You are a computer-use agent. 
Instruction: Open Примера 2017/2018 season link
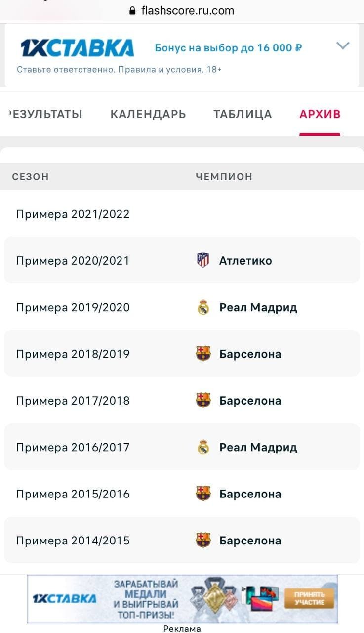point(73,401)
